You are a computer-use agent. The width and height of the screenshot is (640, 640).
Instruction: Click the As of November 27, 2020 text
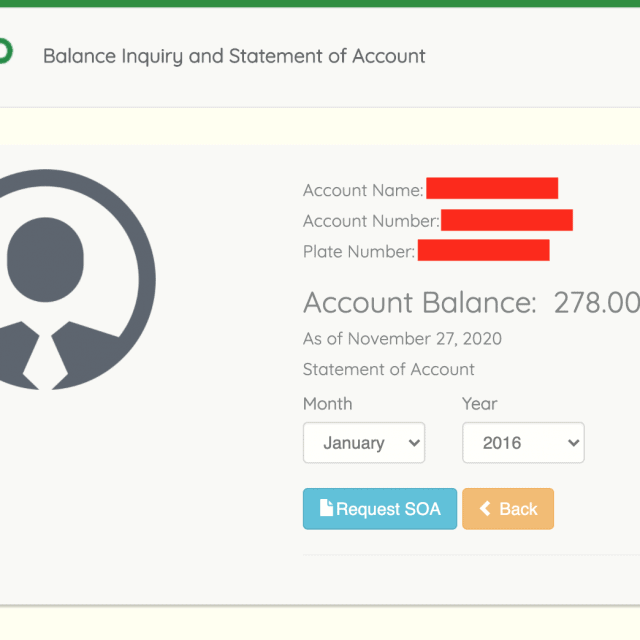click(402, 339)
